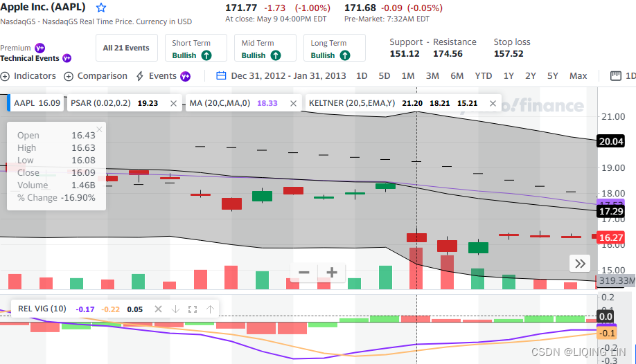Move REL VIG panel down
This screenshot has height=364, width=636.
click(176, 309)
